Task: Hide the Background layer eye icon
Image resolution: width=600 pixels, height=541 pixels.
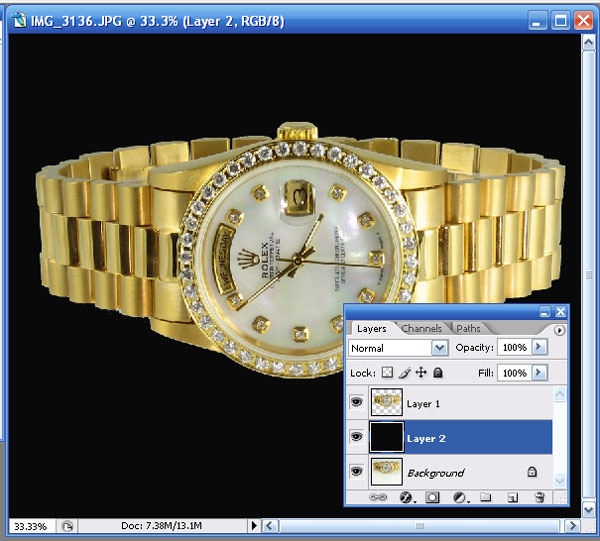Action: pyautogui.click(x=357, y=471)
